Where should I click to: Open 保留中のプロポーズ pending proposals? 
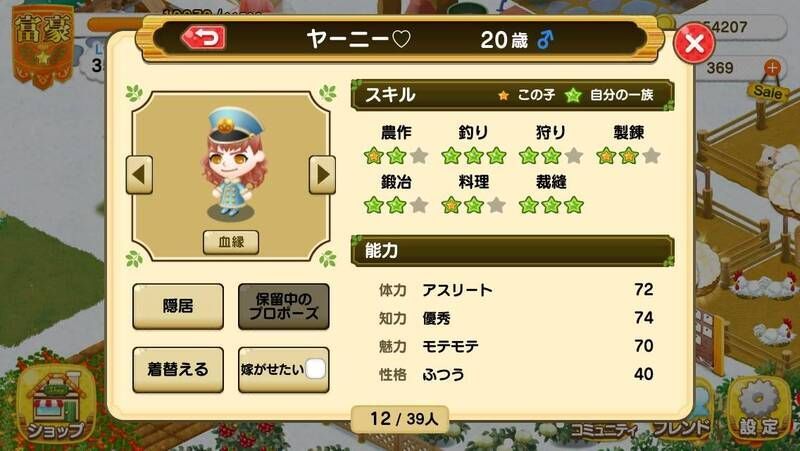[x=284, y=306]
